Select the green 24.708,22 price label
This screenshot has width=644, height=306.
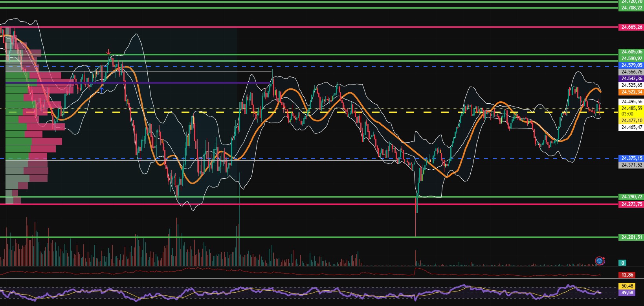coord(631,8)
